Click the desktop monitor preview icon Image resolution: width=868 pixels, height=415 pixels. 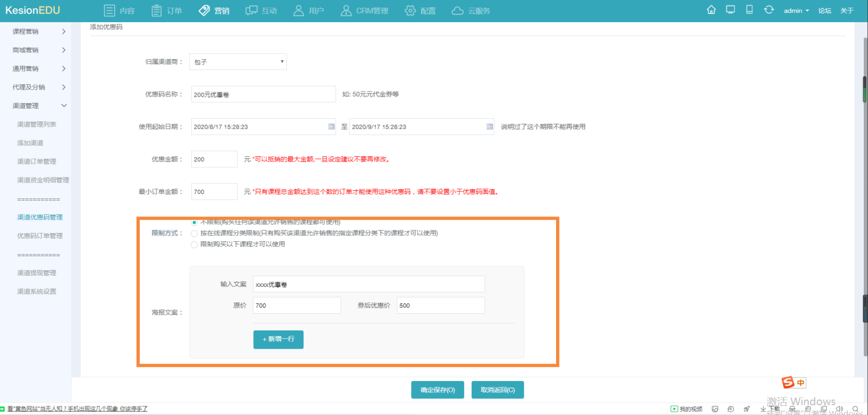tap(730, 10)
